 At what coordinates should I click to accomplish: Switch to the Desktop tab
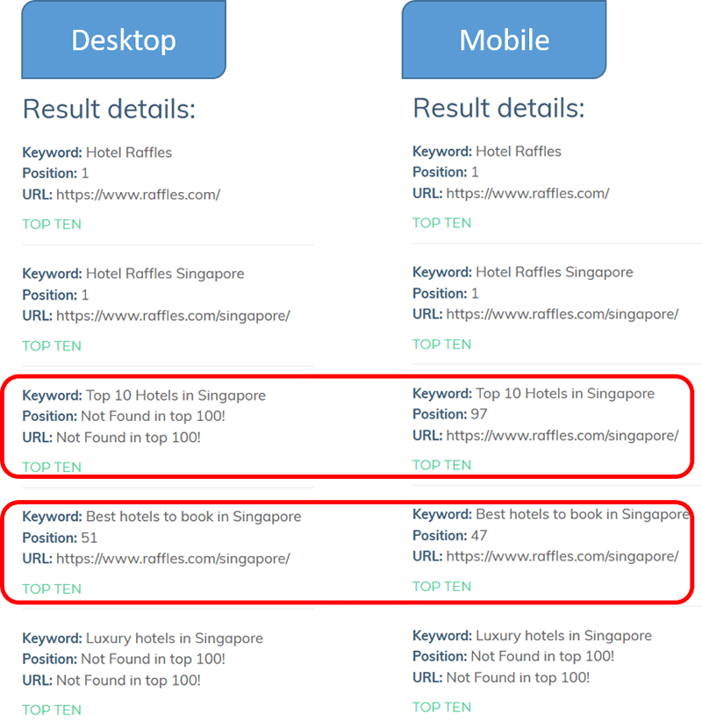coord(123,39)
